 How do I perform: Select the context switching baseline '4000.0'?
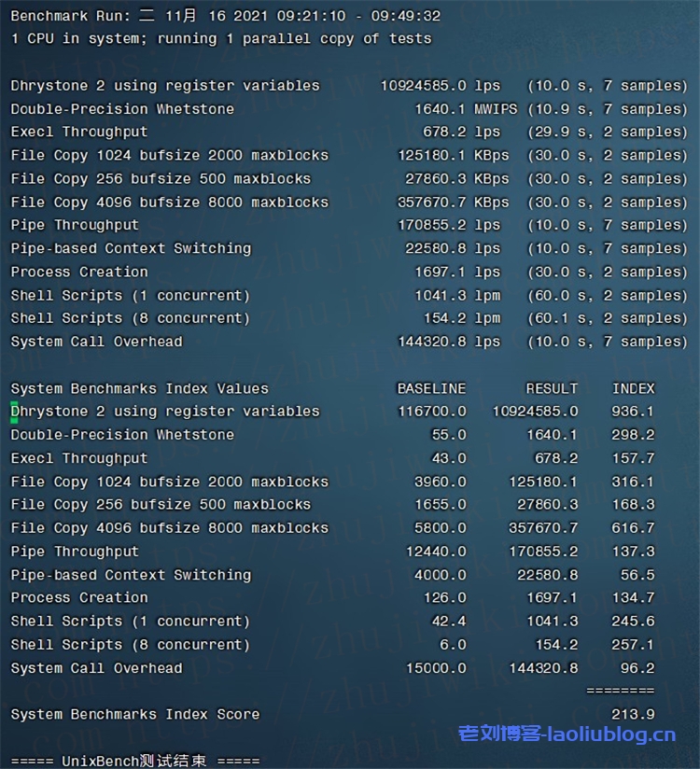pos(440,575)
